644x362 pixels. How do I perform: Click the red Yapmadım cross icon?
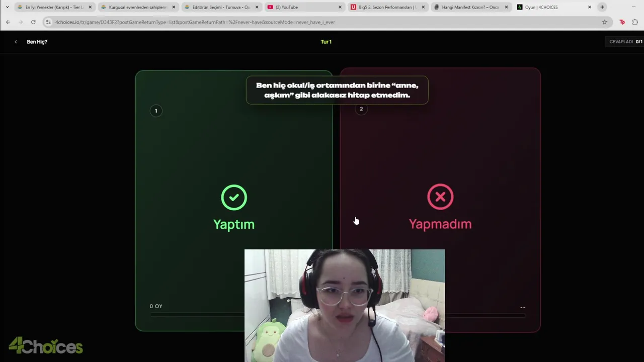point(440,197)
